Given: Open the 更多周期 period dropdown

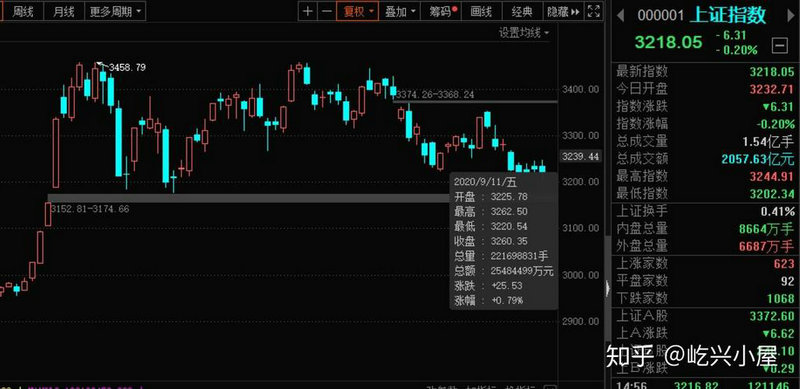Looking at the screenshot, I should [x=115, y=11].
